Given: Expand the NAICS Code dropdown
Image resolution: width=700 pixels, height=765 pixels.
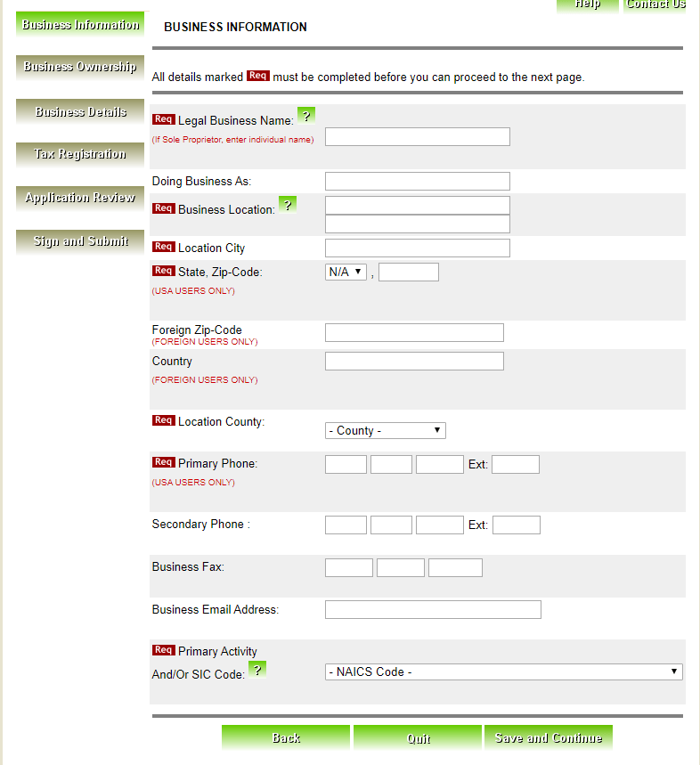Looking at the screenshot, I should (504, 671).
